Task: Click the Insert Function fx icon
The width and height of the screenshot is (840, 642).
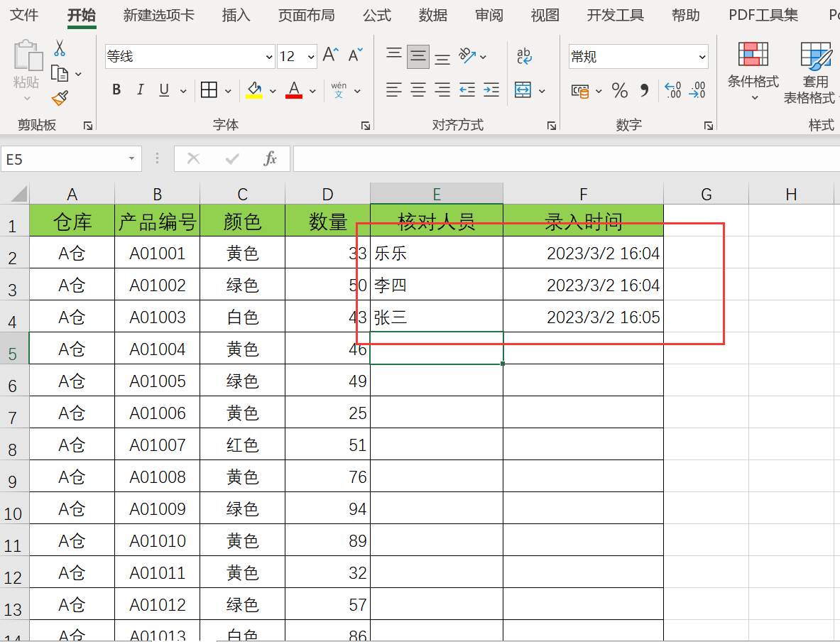Action: tap(271, 158)
